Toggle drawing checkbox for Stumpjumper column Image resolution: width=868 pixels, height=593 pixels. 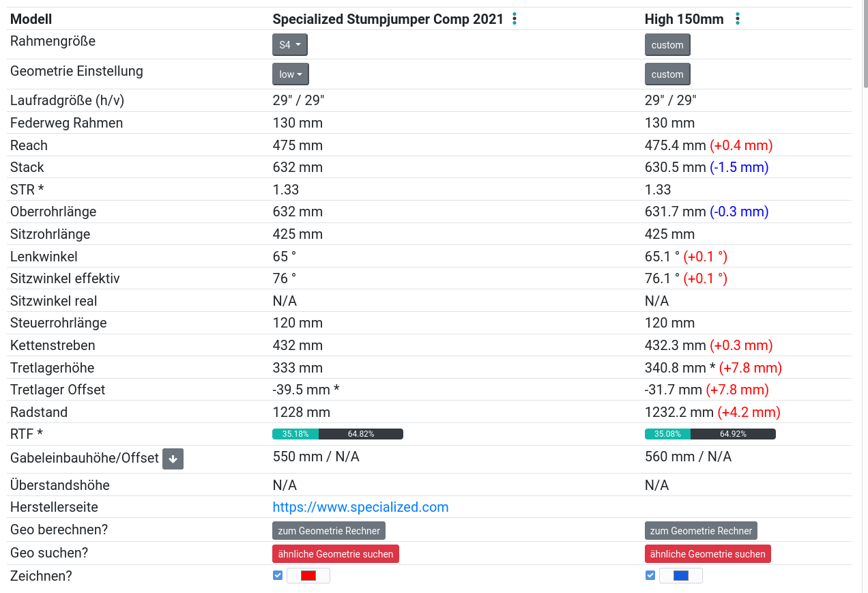278,575
